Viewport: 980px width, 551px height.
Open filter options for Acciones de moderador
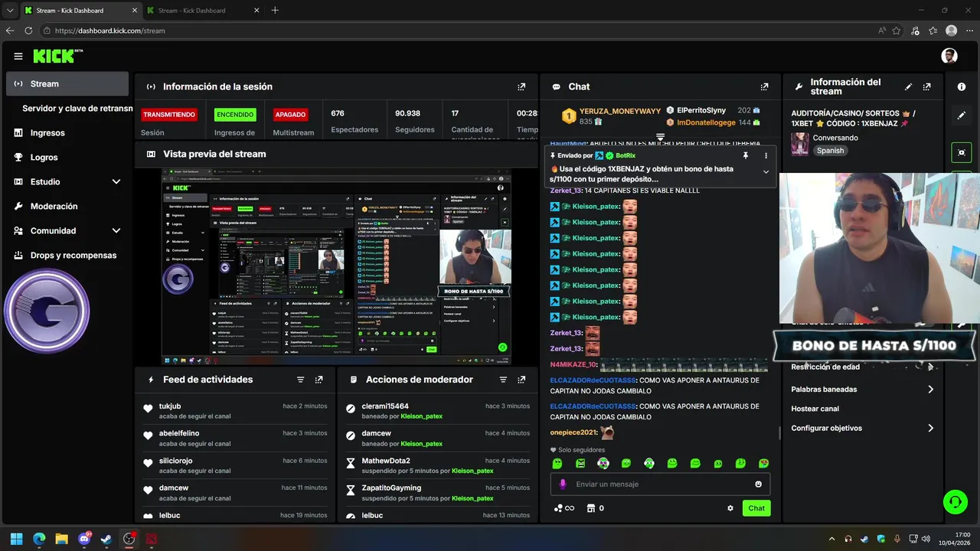503,380
